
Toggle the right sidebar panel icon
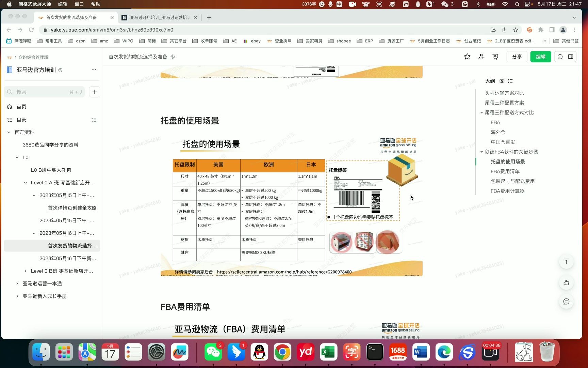click(x=571, y=57)
